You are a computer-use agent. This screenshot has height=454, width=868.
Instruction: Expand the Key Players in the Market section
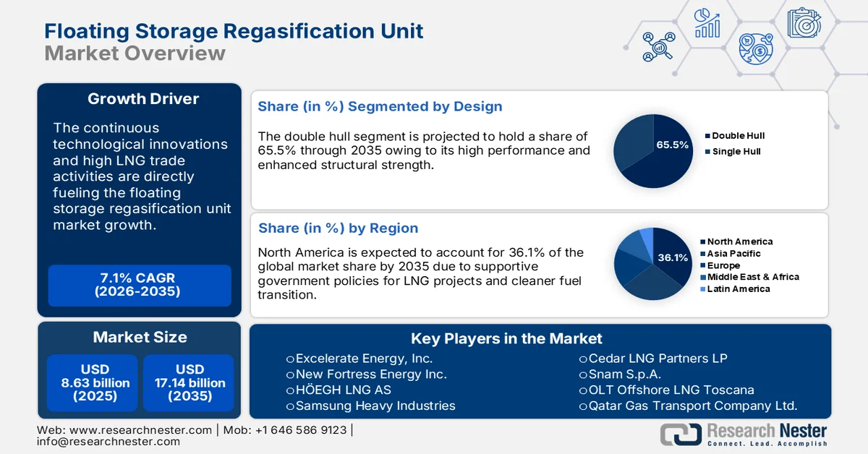506,338
